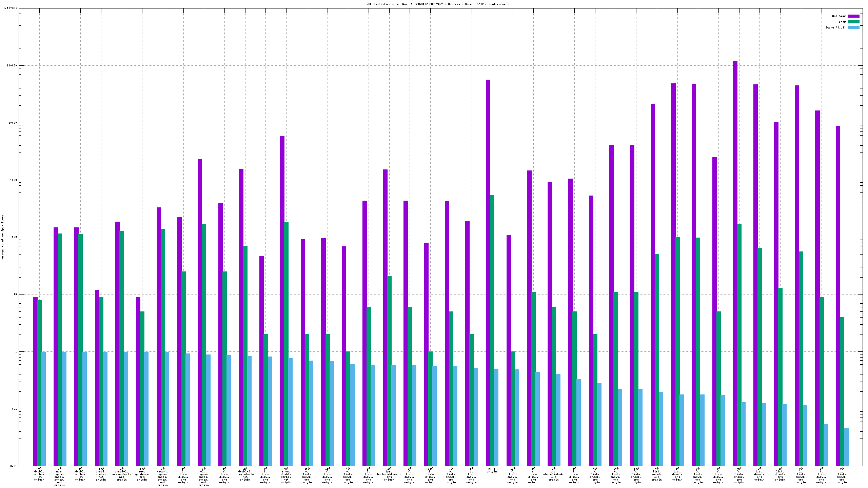Select the ips.backscatterer.org x-axis label
The width and height of the screenshot is (868, 488).
click(x=389, y=474)
